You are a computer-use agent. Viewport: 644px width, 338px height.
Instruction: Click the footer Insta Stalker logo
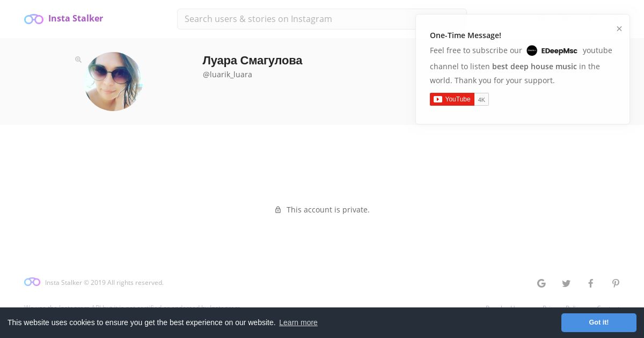pos(32,282)
